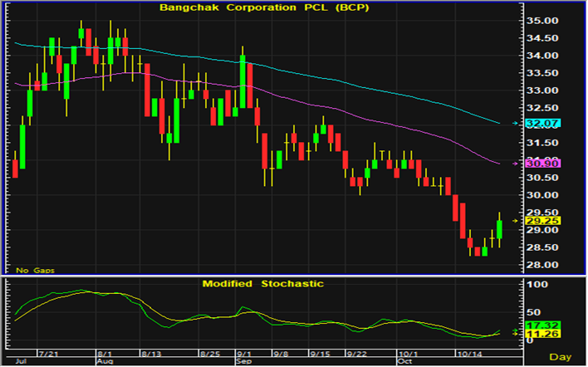Select the 'Oct' month label on time axis
Image resolution: width=588 pixels, height=367 pixels.
[x=405, y=362]
